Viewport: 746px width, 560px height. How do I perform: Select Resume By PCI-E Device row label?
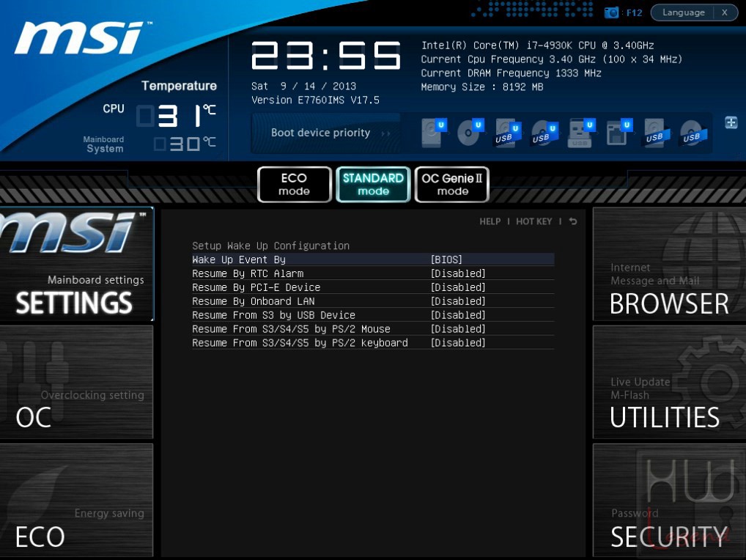pos(256,287)
